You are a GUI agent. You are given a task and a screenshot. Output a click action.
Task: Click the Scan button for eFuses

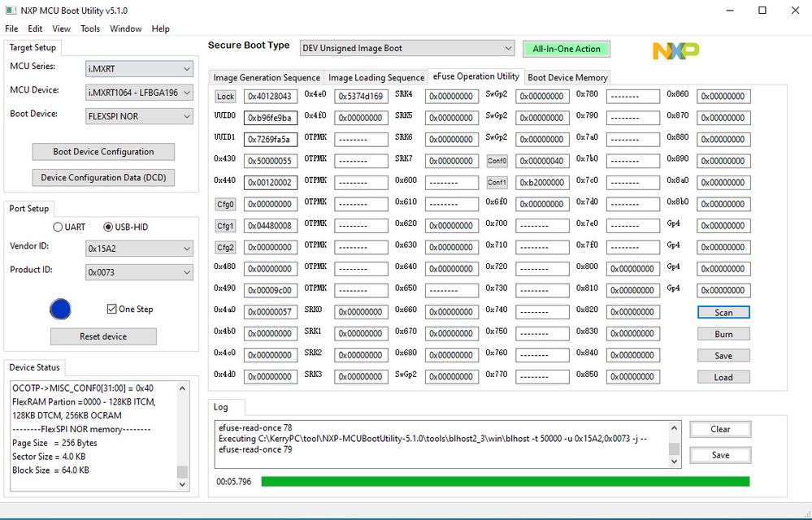click(723, 313)
